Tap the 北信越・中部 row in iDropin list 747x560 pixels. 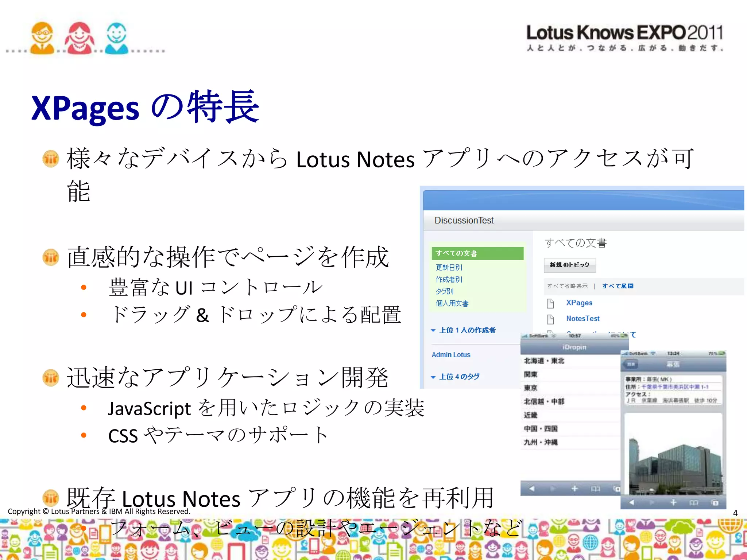(x=570, y=401)
